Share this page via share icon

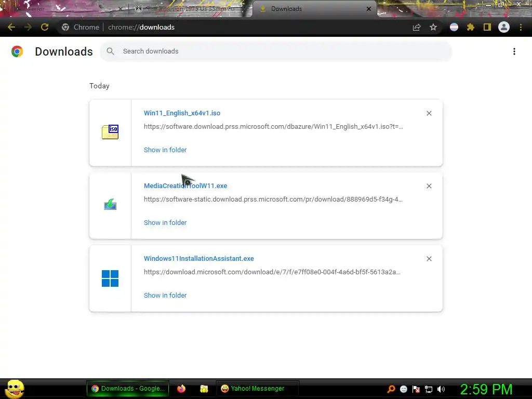point(417,27)
